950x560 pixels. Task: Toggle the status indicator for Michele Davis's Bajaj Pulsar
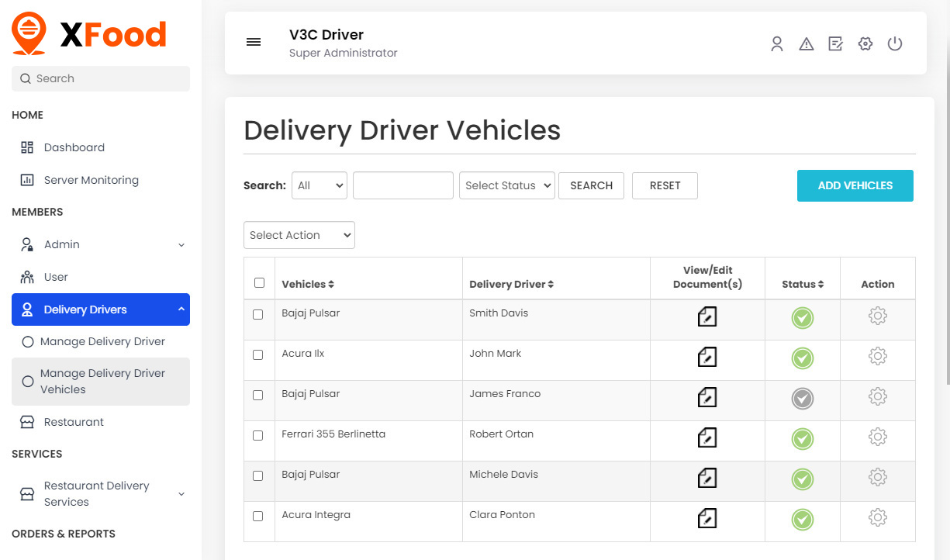(x=802, y=479)
